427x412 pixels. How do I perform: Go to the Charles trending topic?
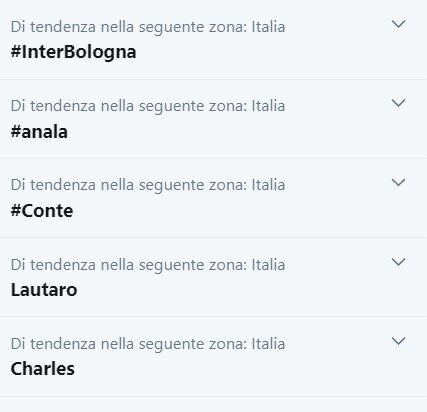[x=43, y=369]
